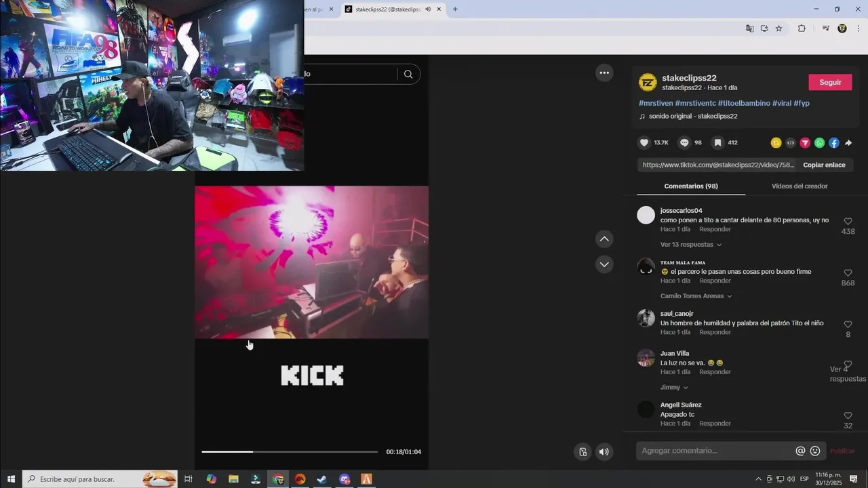The width and height of the screenshot is (868, 488).
Task: Expand Camilo Torres Arenas replies
Action: pos(696,296)
